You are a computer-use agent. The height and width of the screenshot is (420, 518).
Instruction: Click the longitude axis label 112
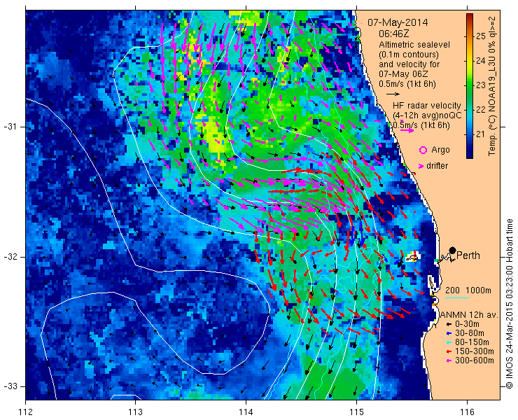coord(26,412)
